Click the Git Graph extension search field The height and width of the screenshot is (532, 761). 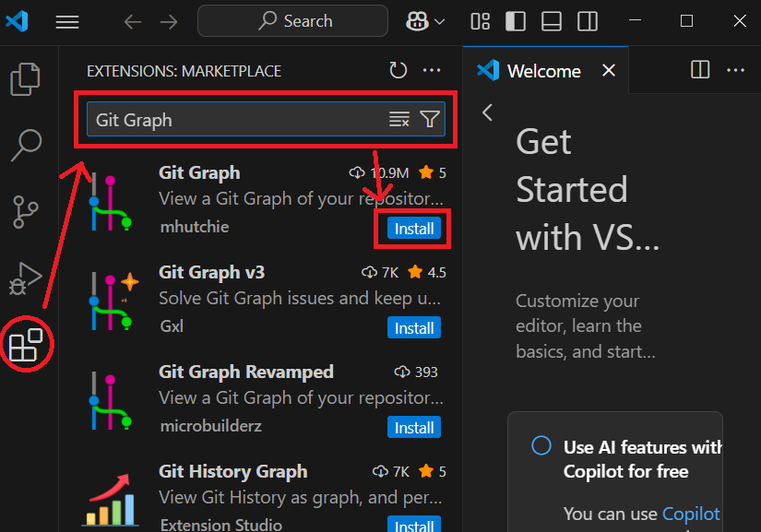click(x=266, y=119)
